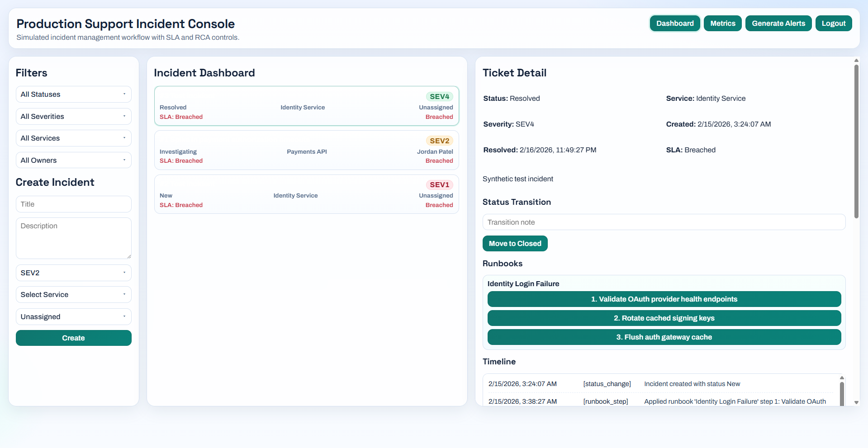The image size is (868, 448).
Task: Click the Logout button
Action: pyautogui.click(x=833, y=23)
